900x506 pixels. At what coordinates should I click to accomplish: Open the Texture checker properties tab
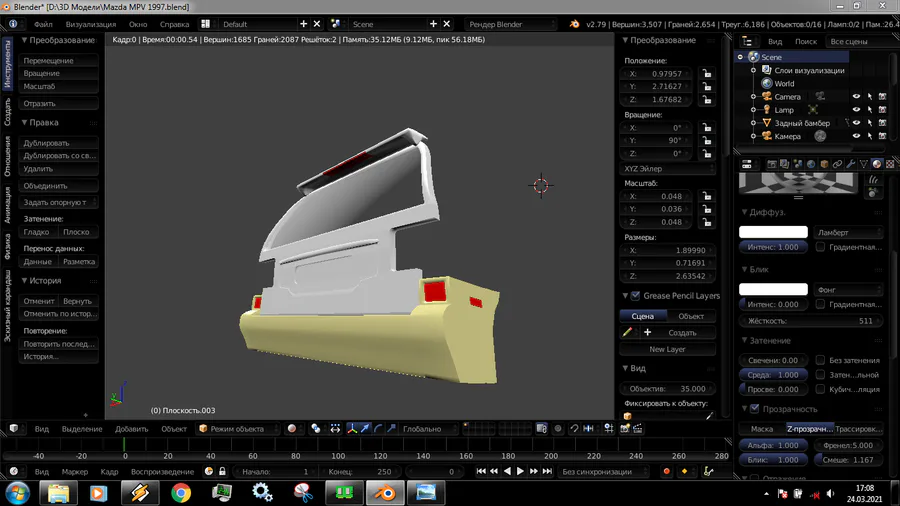tap(890, 164)
